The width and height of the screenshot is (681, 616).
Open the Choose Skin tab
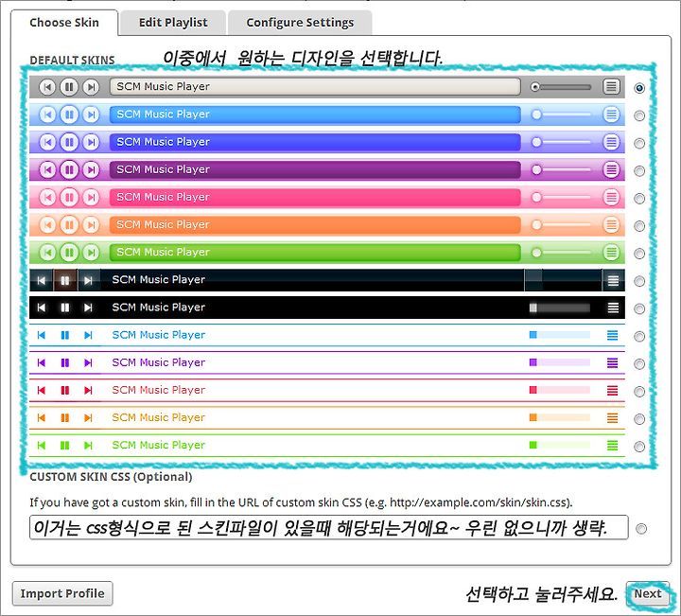tap(64, 23)
